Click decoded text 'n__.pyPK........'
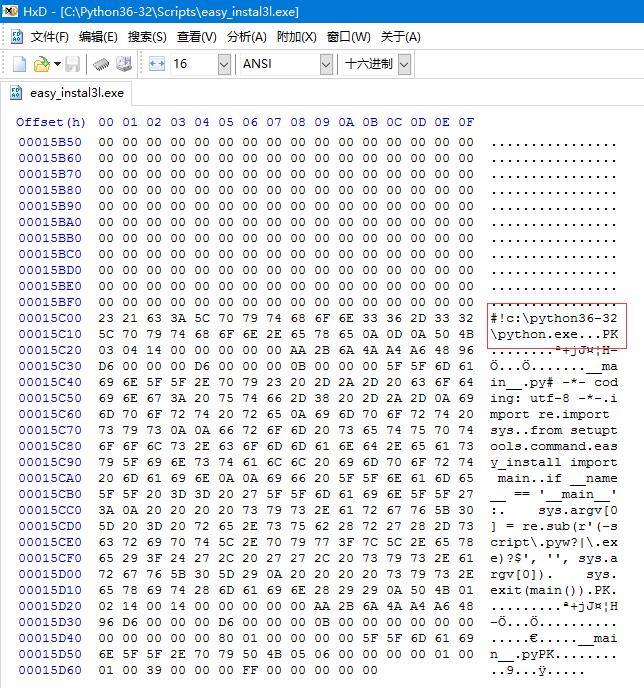 pos(554,654)
